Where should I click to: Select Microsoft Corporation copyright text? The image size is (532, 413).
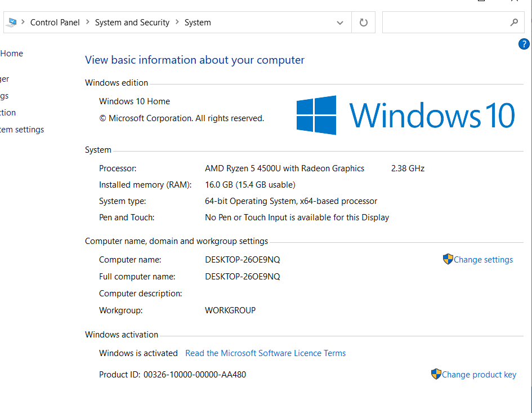pyautogui.click(x=181, y=118)
